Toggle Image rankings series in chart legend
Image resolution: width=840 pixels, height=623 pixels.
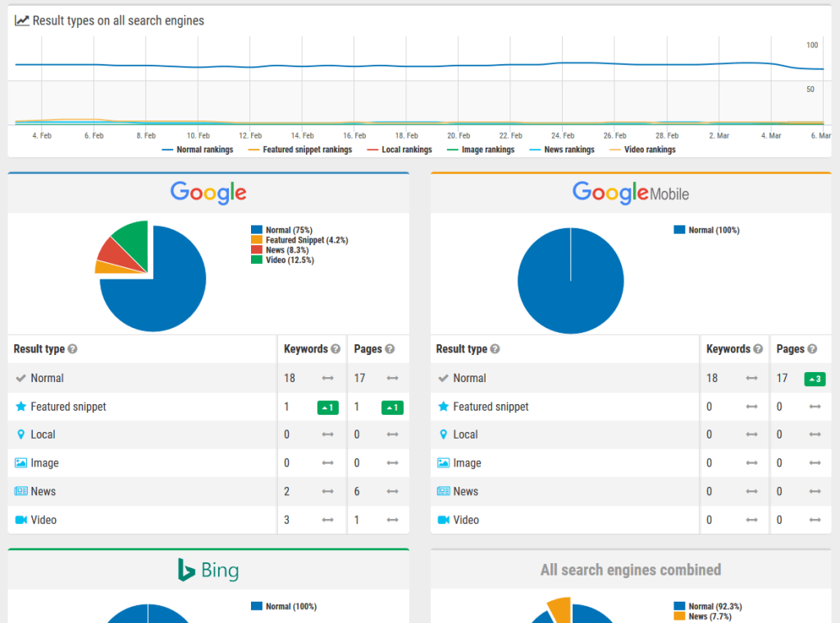[481, 150]
